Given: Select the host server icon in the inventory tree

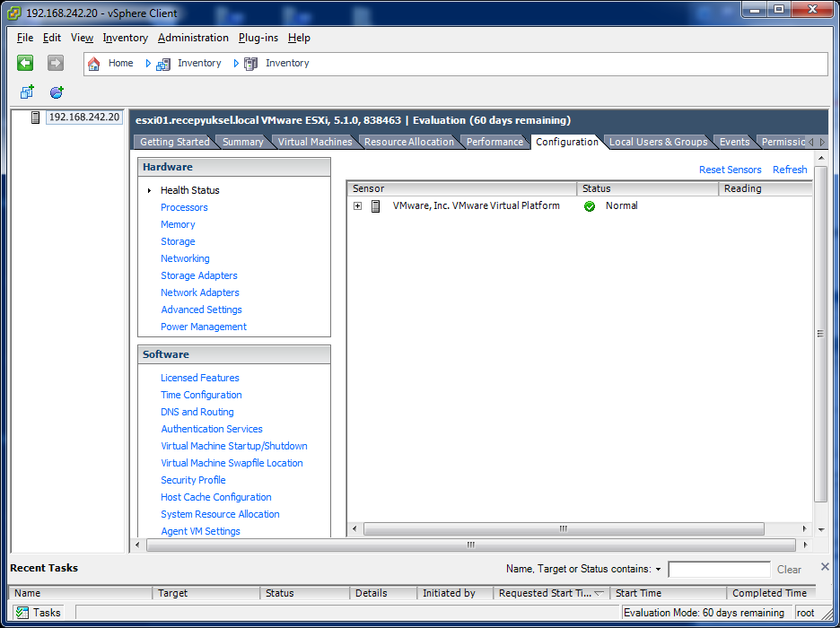Looking at the screenshot, I should (x=35, y=118).
